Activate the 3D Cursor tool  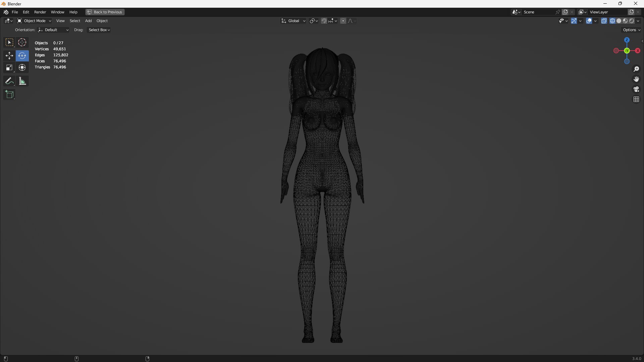[x=22, y=43]
